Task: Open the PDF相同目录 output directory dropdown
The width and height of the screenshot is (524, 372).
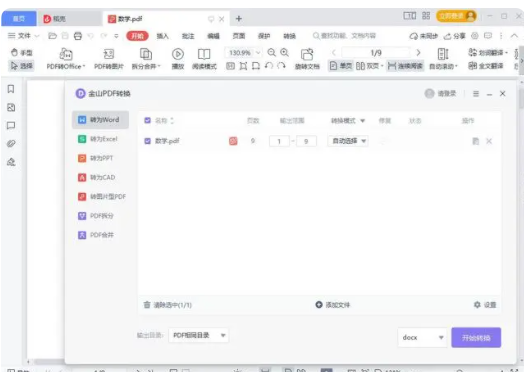Action: point(199,335)
